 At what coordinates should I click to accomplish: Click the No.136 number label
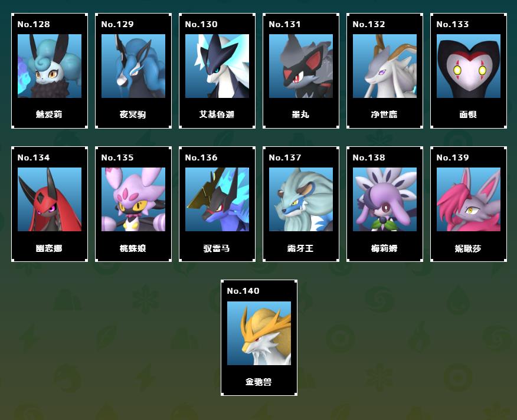click(201, 157)
